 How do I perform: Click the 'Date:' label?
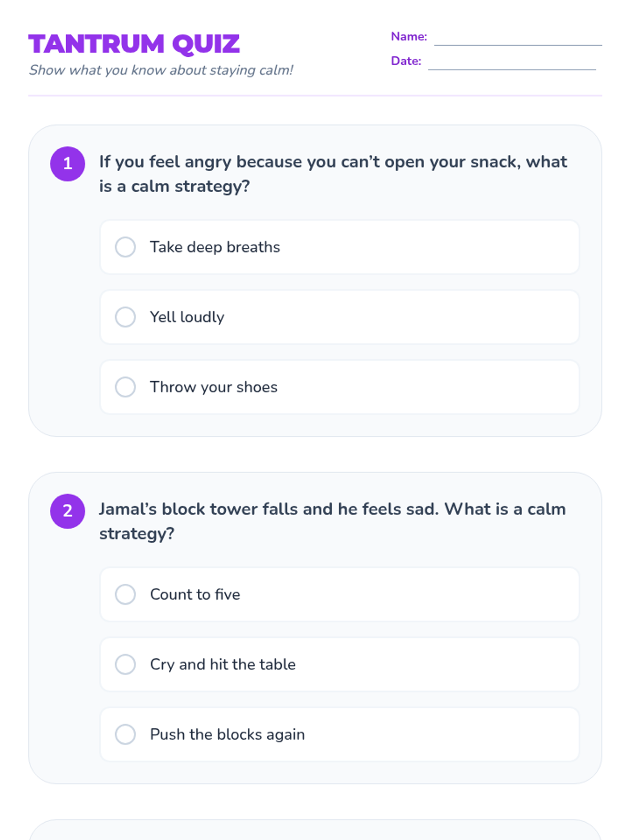(406, 61)
